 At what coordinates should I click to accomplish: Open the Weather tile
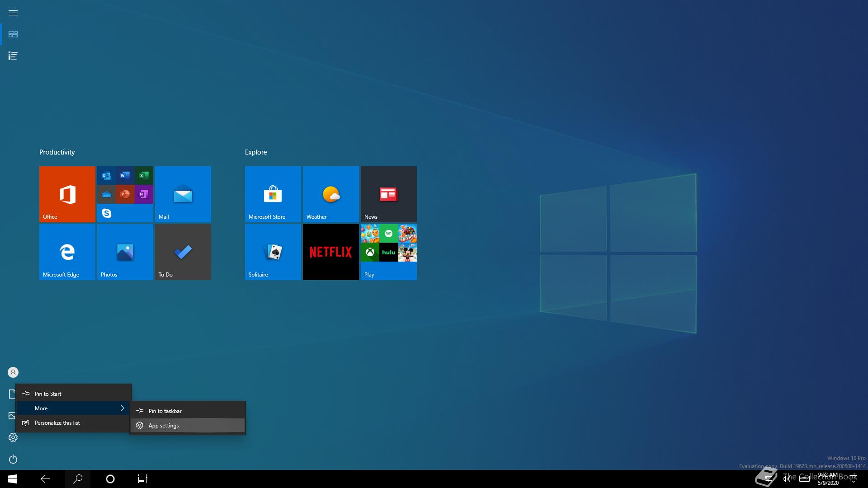coord(331,194)
